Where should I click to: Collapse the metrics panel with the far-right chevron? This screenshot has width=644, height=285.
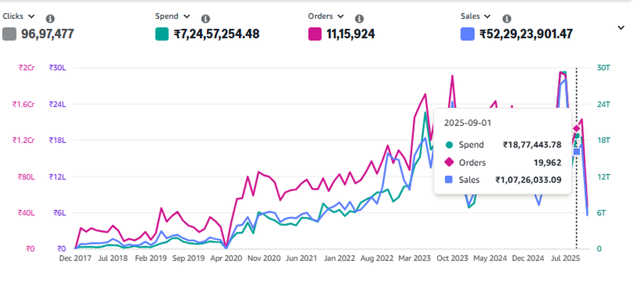coord(621,28)
